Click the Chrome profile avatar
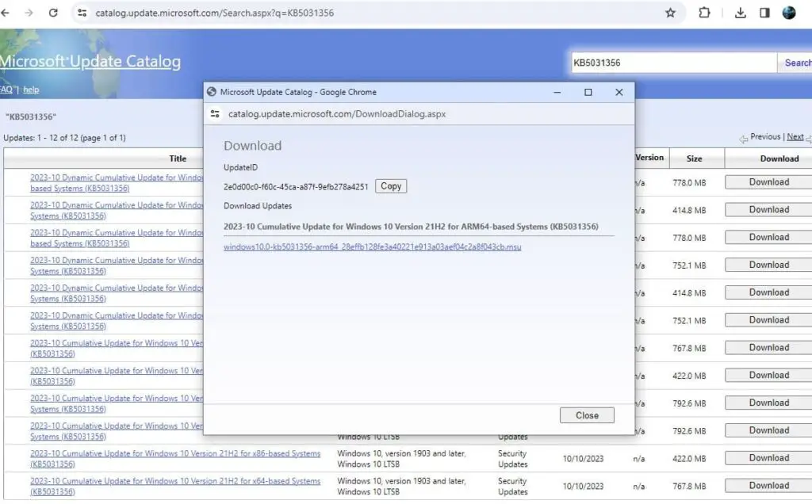This screenshot has width=812, height=504. (788, 13)
